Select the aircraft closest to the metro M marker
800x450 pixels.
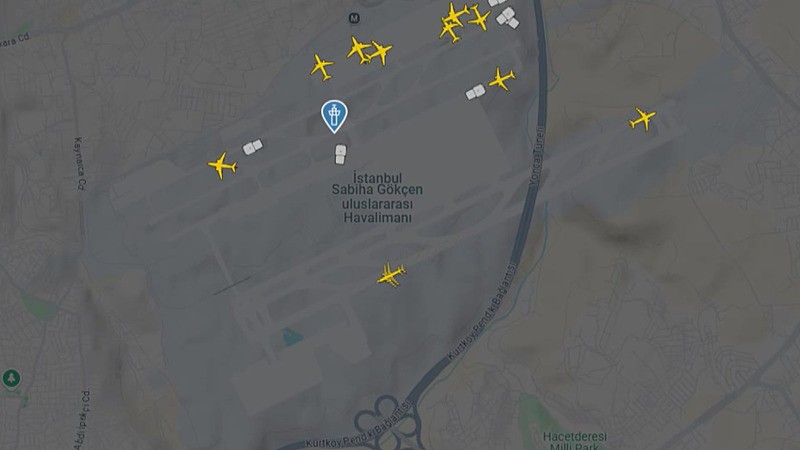point(358,49)
